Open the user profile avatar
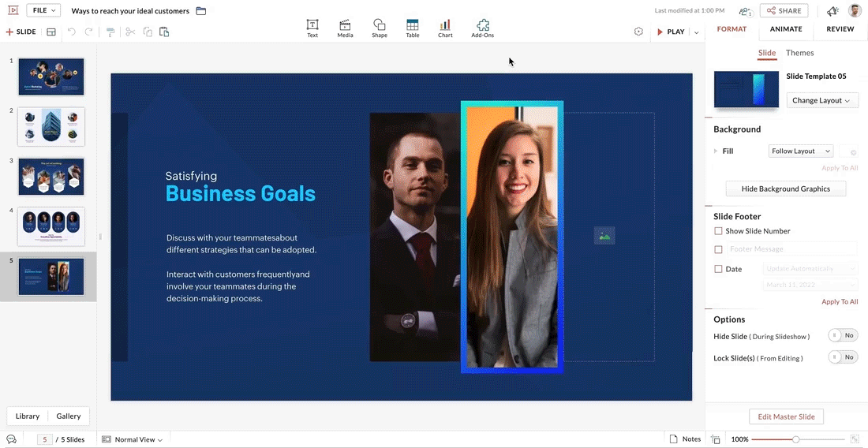 click(855, 11)
